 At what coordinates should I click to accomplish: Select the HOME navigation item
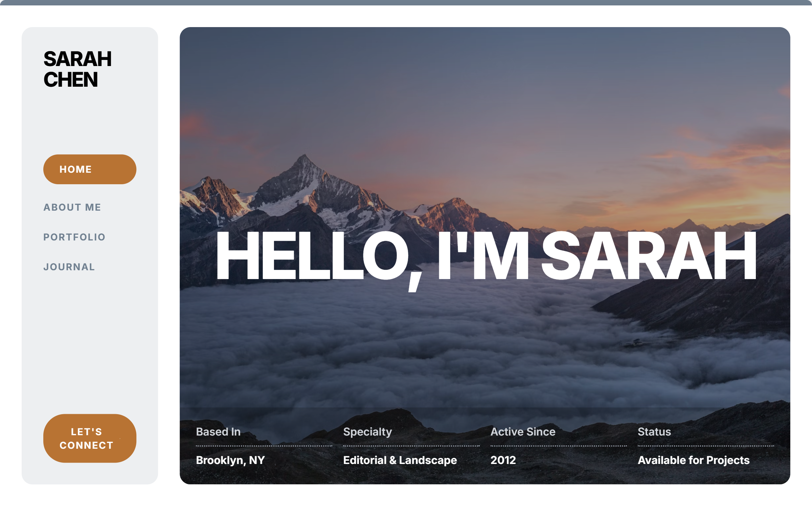pyautogui.click(x=89, y=169)
